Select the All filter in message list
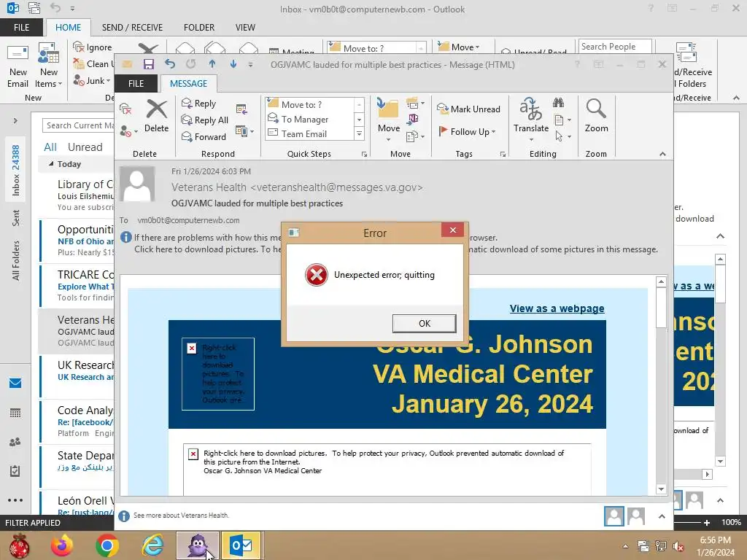This screenshot has height=560, width=747. point(50,147)
